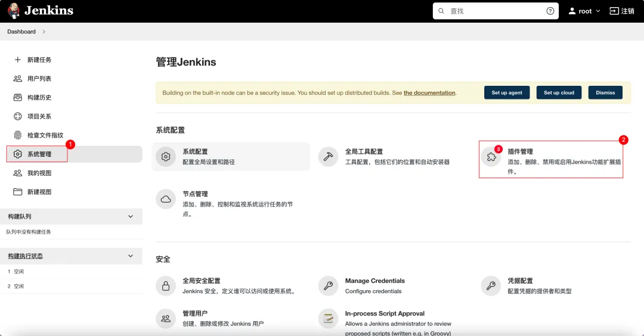644x336 pixels.
Task: Click the key icon of 凭据配置
Action: pos(491,286)
